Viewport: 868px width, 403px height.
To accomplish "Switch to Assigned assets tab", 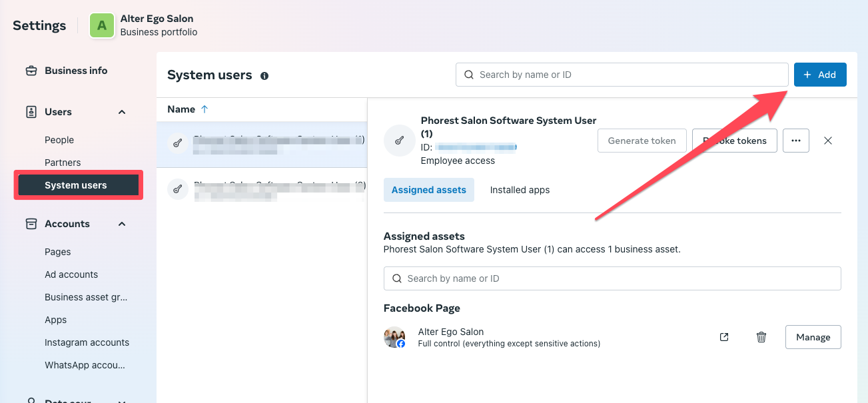I will click(x=429, y=190).
